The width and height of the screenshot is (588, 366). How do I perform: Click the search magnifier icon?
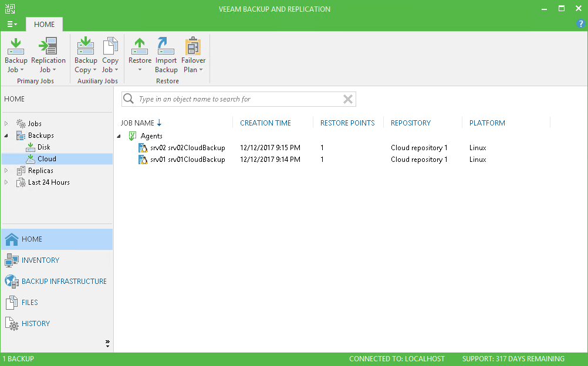(x=129, y=99)
